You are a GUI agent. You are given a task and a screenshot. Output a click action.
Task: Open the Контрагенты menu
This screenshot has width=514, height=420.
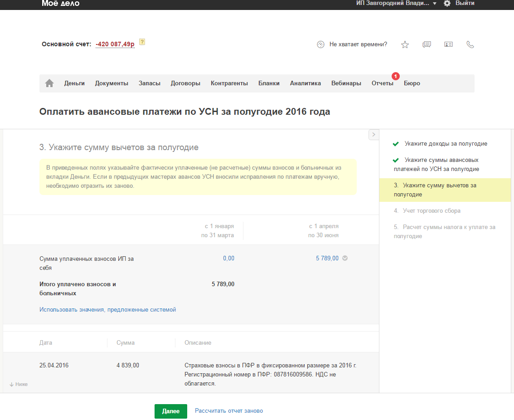click(x=229, y=83)
